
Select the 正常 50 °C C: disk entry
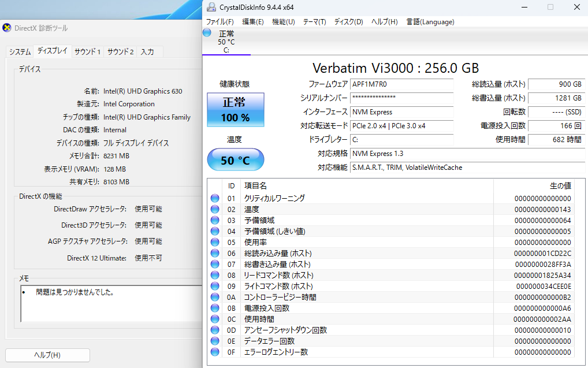(x=226, y=41)
